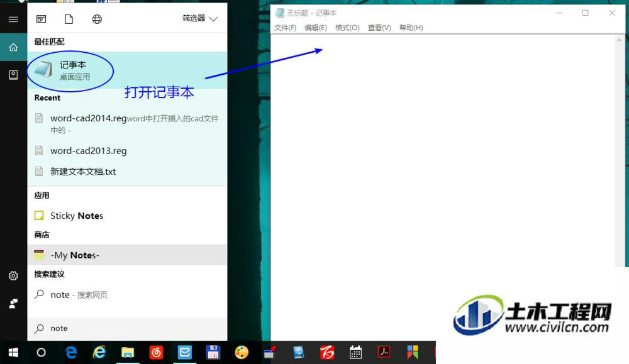Click the search box containing note

click(x=127, y=329)
